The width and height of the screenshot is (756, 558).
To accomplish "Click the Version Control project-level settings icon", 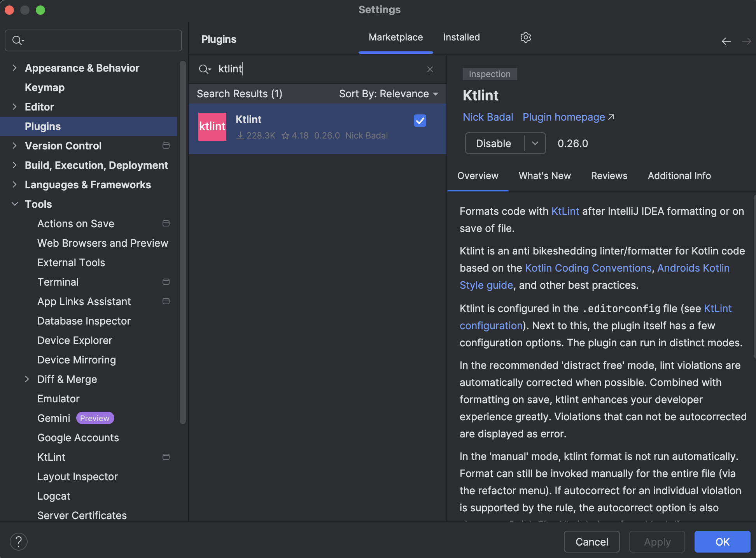I will point(166,146).
